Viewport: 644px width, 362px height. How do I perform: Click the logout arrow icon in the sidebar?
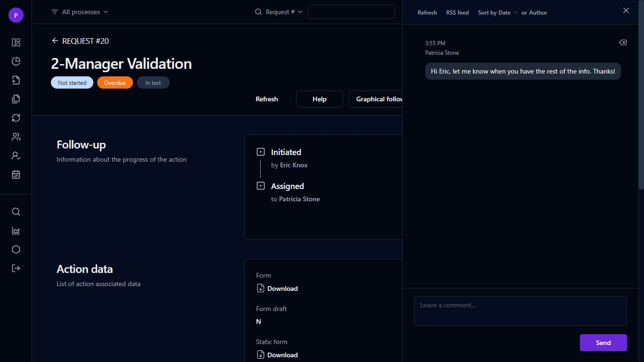[x=16, y=268]
